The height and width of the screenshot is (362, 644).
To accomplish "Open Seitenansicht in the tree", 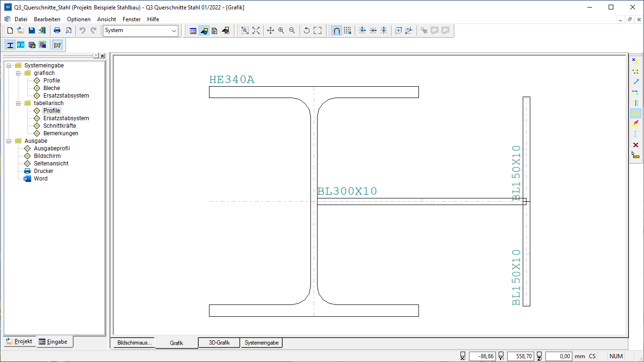I will (51, 164).
